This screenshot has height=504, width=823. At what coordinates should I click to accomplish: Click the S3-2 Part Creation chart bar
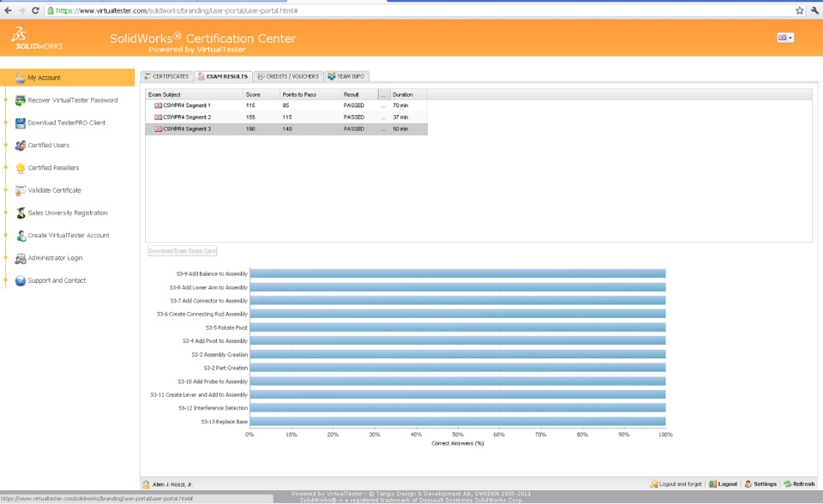(x=458, y=368)
